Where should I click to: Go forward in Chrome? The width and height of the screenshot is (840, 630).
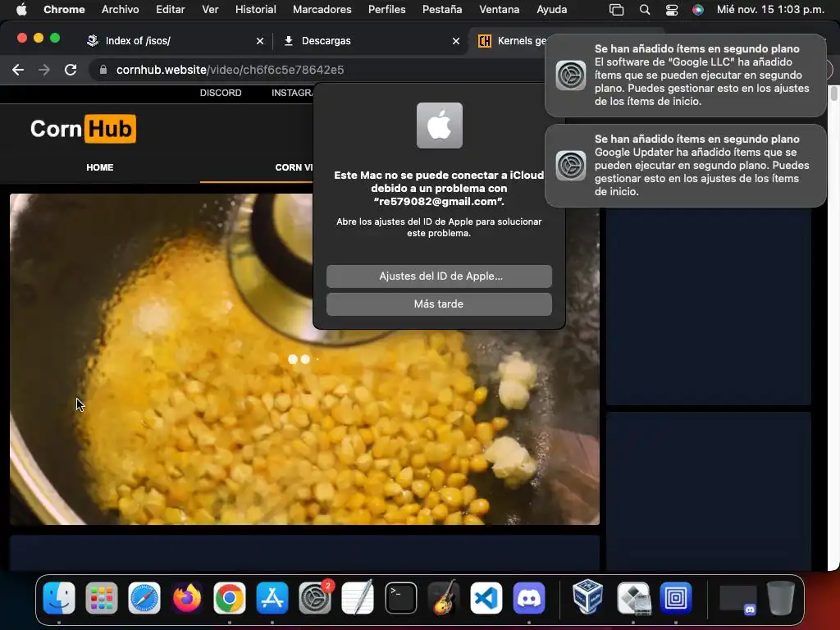tap(44, 70)
